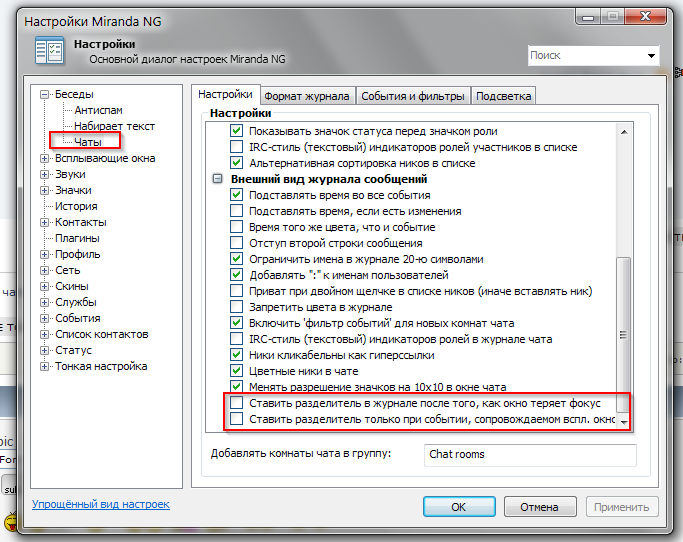Viewport: 683px width, 542px height.
Task: Minimize the Настройки Miranda NG window
Action: coord(588,17)
